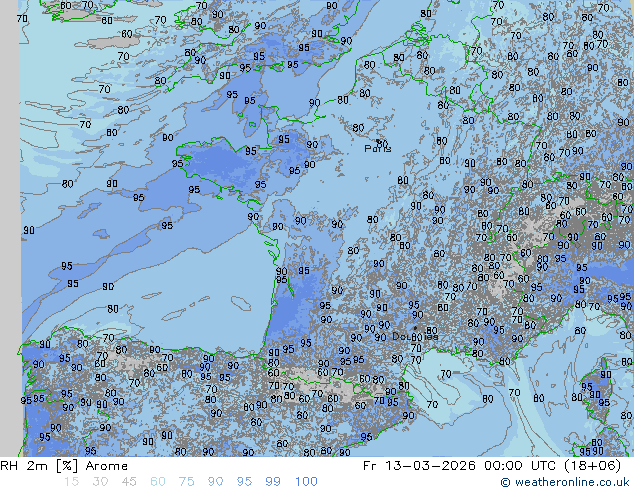Screen dimensions: 634x490
Task: Select the legend value 45
Action: tap(129, 482)
